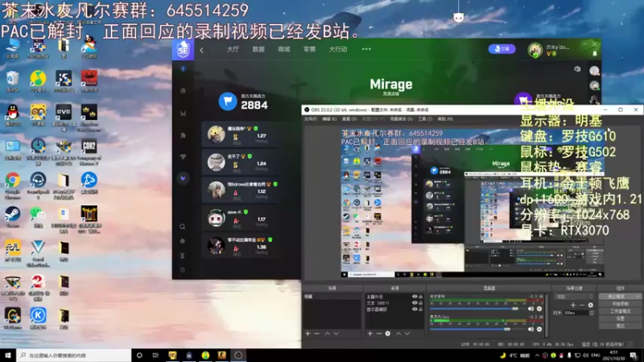The width and height of the screenshot is (644, 362).
Task: Open user avatar in 5E top bar
Action: (535, 50)
